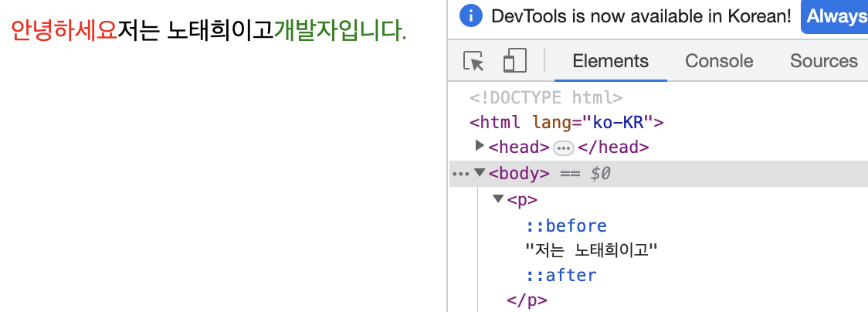
Task: Collapse the body element triangle
Action: click(480, 173)
